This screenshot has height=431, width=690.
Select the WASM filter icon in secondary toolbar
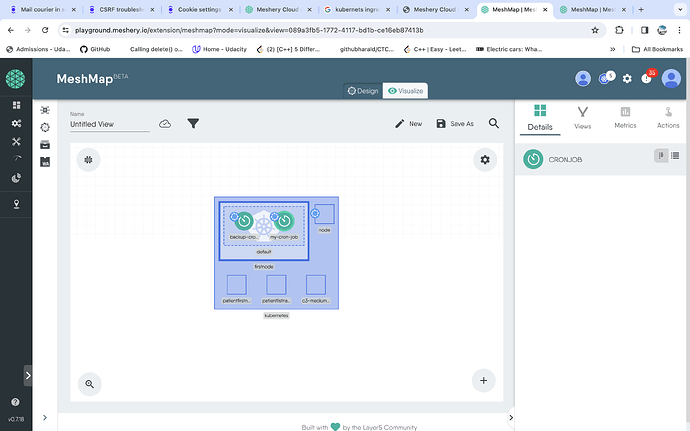(x=45, y=162)
